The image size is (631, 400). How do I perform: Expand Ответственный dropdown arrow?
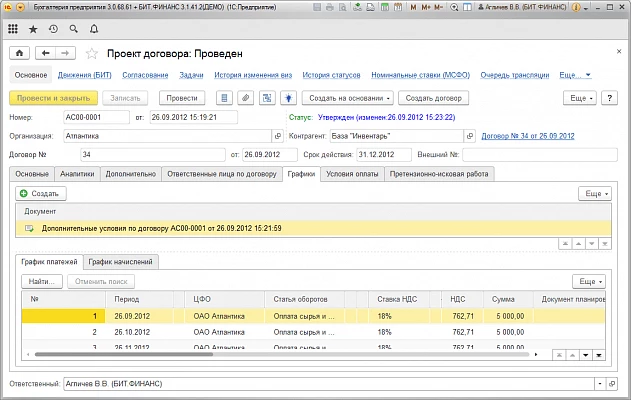click(600, 384)
